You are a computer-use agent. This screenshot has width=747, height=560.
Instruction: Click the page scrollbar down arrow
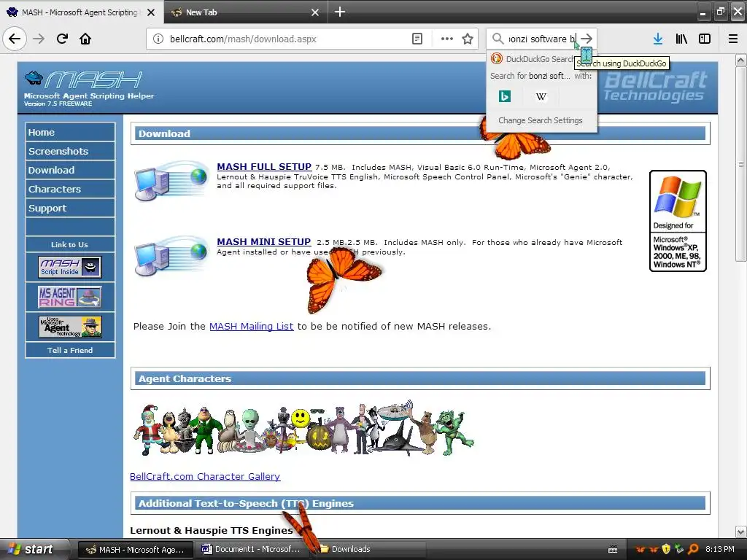[740, 532]
